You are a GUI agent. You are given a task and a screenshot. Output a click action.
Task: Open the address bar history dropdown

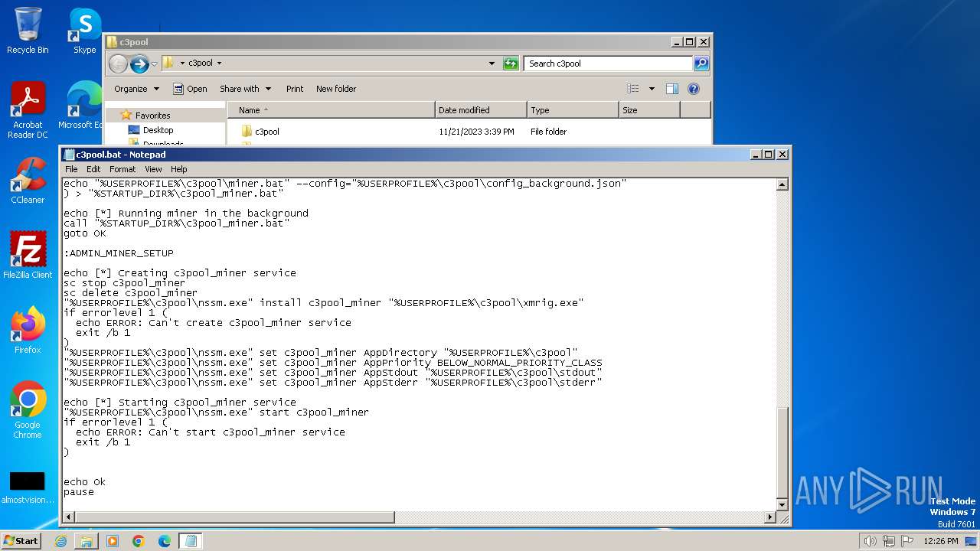pos(492,64)
